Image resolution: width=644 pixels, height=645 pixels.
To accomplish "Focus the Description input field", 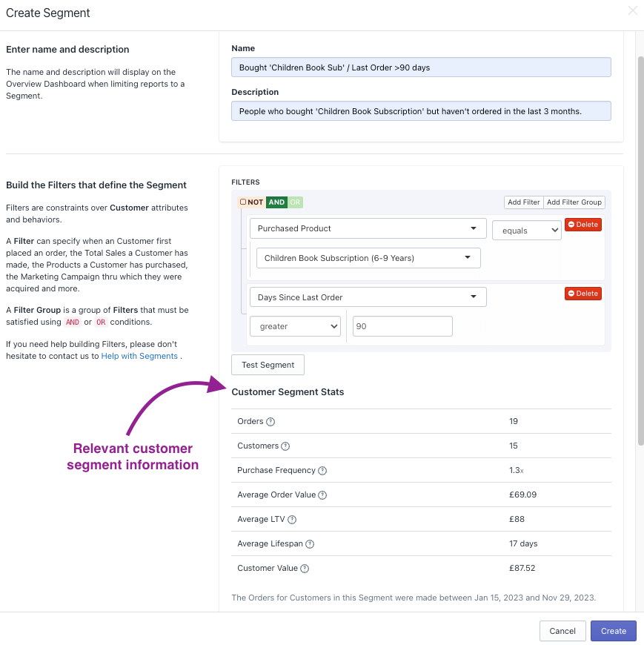I will coord(421,111).
